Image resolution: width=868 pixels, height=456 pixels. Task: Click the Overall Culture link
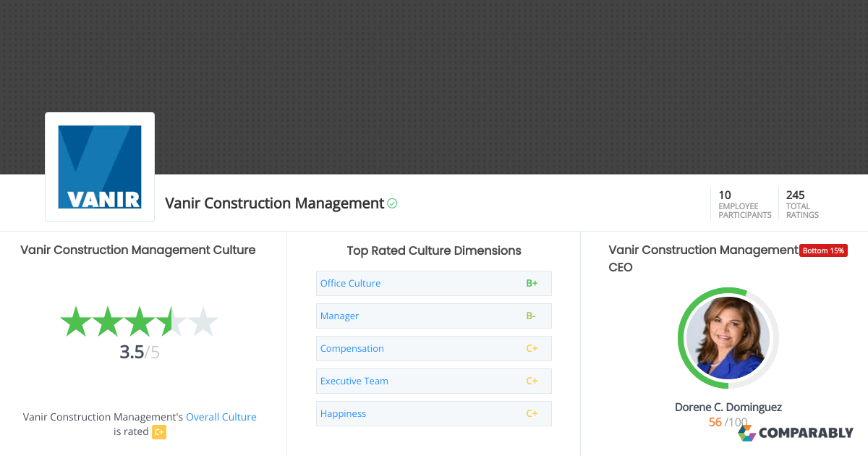click(x=221, y=416)
